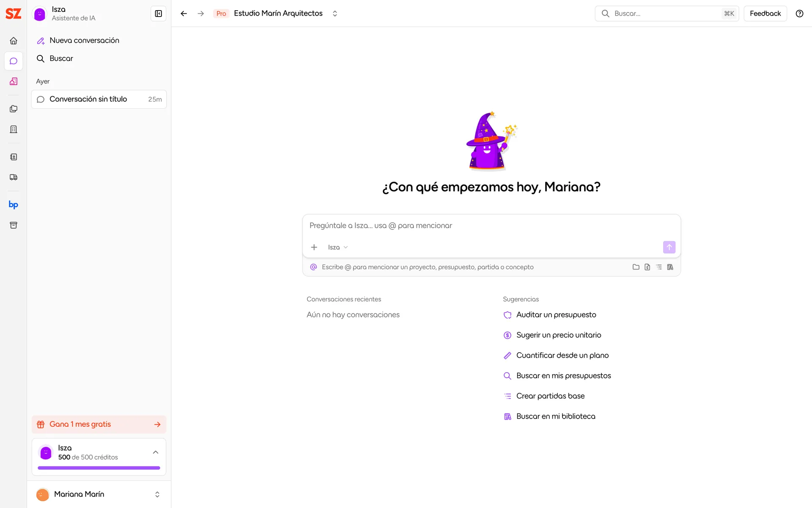
Task: Click the Gana 1 mes gratis banner
Action: [99, 424]
